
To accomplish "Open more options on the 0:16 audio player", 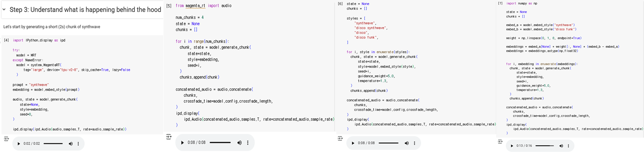I will [x=568, y=146].
